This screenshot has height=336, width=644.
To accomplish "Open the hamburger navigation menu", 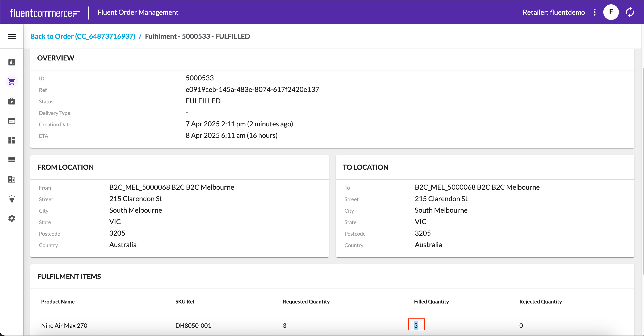I will (x=11, y=37).
